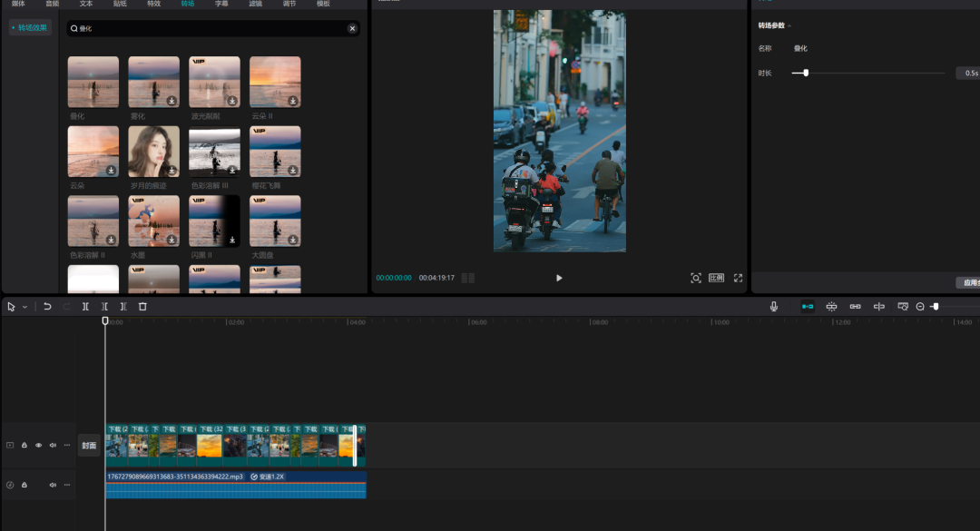Open the selection tool dropdown arrow
Image resolution: width=980 pixels, height=531 pixels.
[x=24, y=307]
